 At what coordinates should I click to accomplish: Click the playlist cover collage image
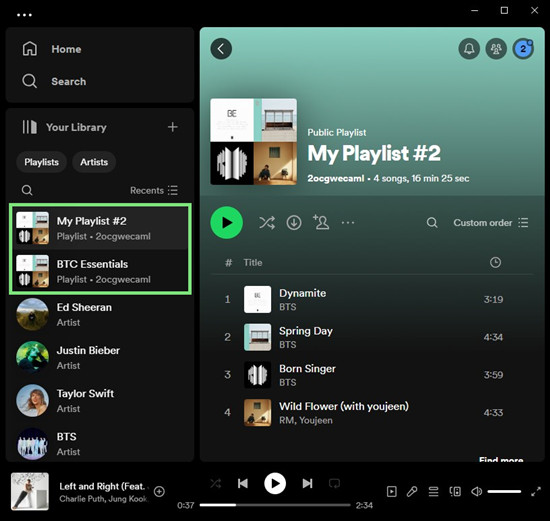tap(254, 141)
